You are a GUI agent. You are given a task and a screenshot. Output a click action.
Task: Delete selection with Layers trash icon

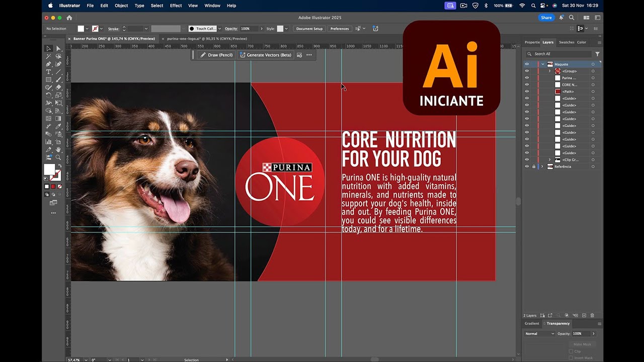coord(592,315)
